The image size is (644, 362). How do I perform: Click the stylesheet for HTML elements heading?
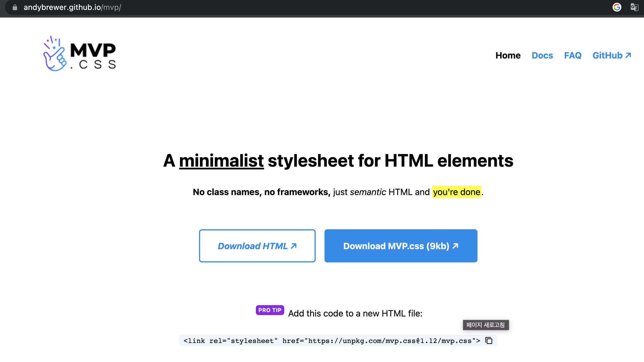point(390,161)
